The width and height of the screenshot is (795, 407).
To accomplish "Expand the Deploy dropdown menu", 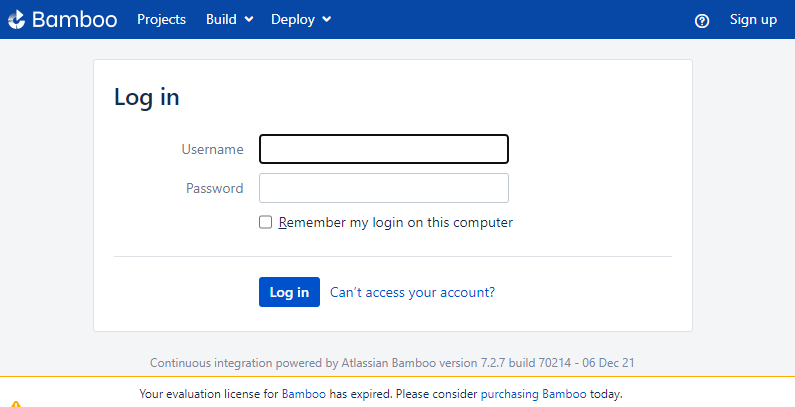I will point(301,19).
